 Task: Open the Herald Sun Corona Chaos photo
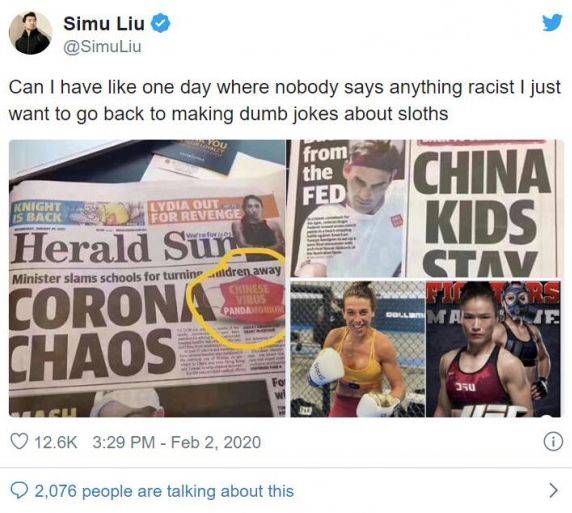pyautogui.click(x=147, y=278)
